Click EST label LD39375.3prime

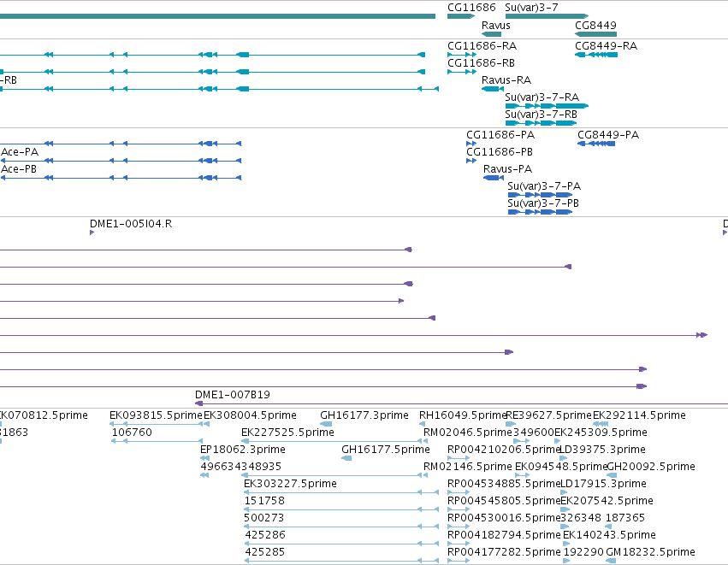[x=602, y=450]
